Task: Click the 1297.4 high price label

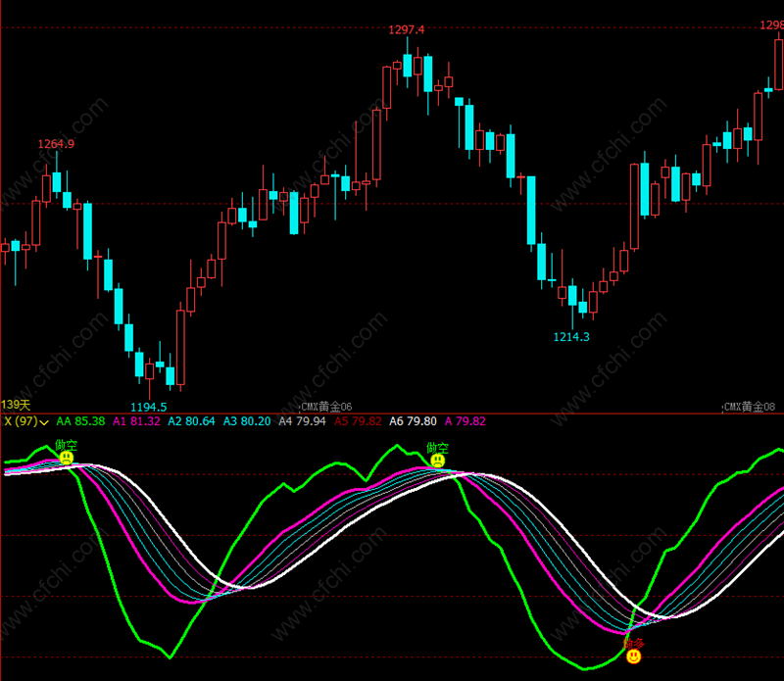Action: click(x=406, y=30)
